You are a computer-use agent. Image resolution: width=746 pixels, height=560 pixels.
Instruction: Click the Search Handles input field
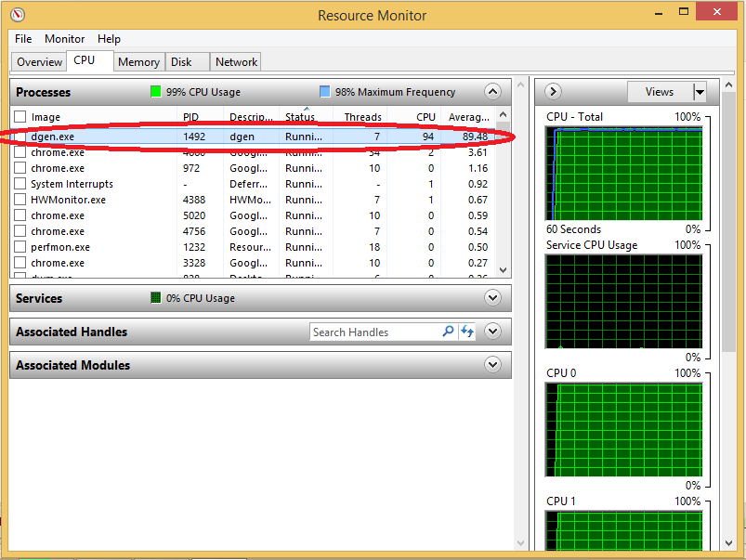[376, 332]
